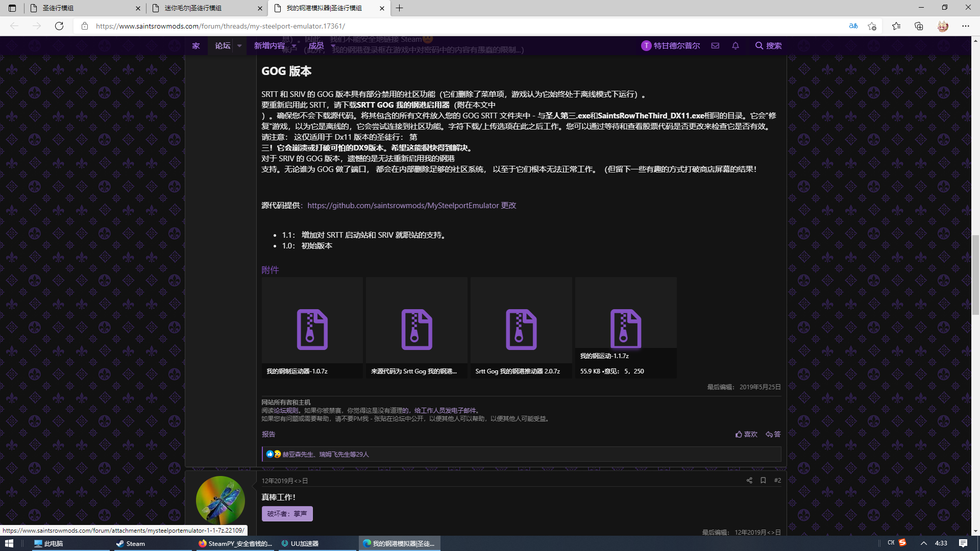Open the forum search 搜索
This screenshot has height=551, width=980.
(768, 45)
